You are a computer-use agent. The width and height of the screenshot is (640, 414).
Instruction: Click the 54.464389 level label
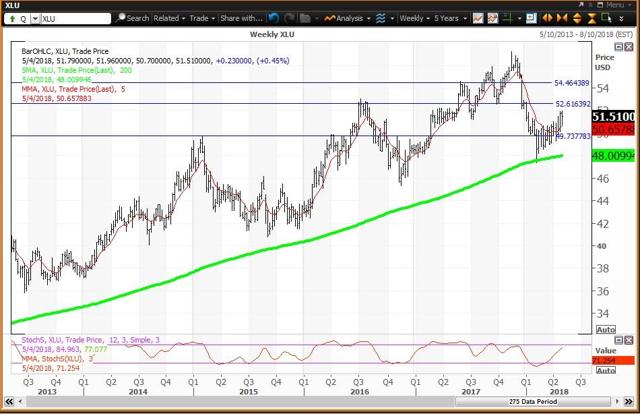pos(571,83)
